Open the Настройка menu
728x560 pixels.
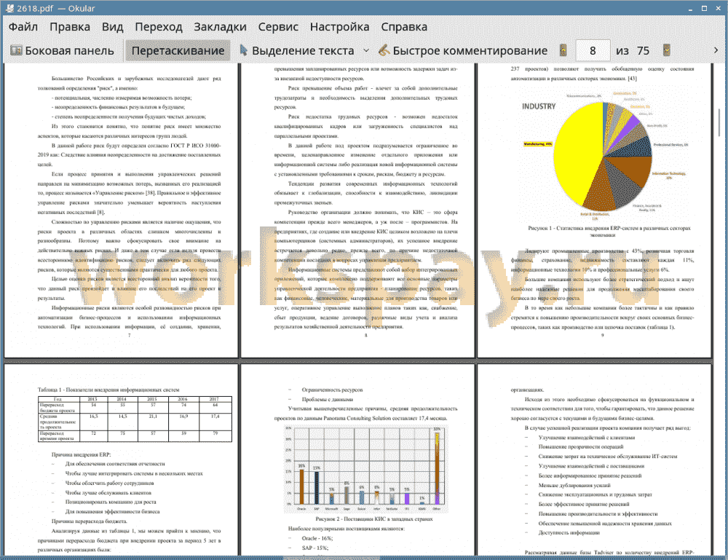click(340, 27)
